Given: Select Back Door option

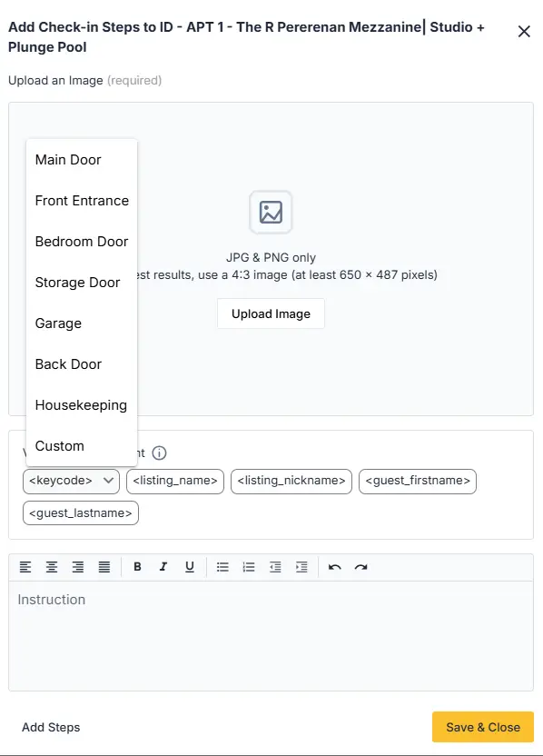Looking at the screenshot, I should pyautogui.click(x=82, y=364).
